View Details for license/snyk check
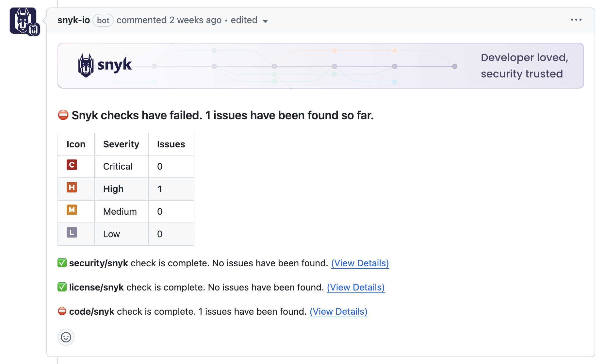 [356, 287]
